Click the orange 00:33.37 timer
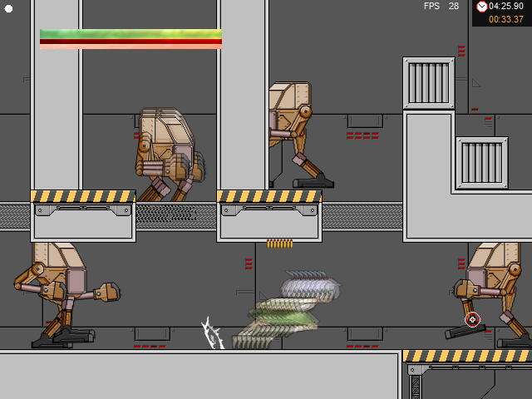Viewport: 532px width, 399px height. pos(506,19)
